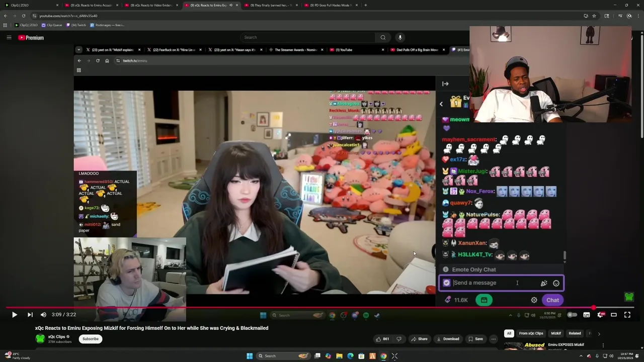Screen dimensions: 644x362
Task: Like the video with 861 likes
Action: pyautogui.click(x=382, y=339)
